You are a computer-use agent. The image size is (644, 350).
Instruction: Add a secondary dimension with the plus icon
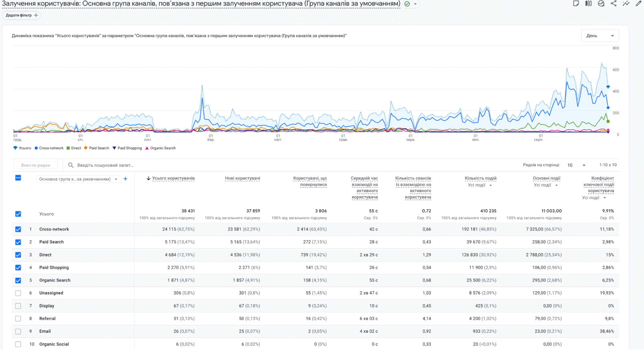[125, 179]
